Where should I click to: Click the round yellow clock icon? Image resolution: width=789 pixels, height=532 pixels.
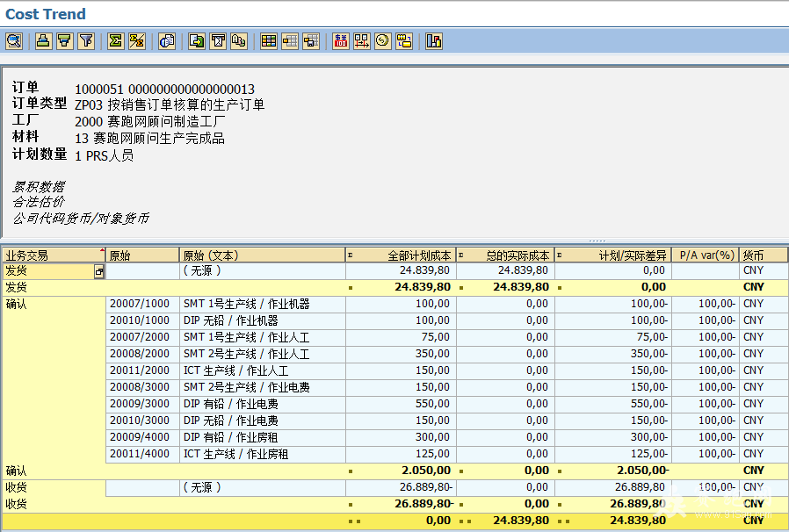[x=383, y=41]
